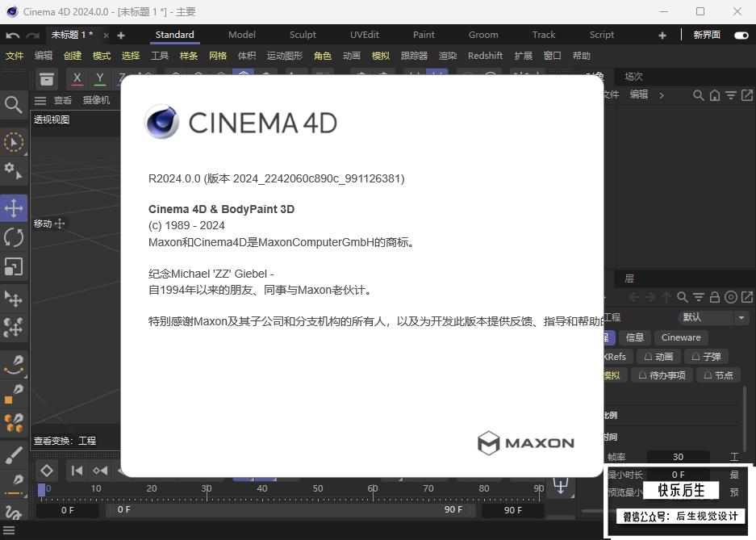Switch to the Groom layout tab
Image resolution: width=756 pixels, height=540 pixels.
click(483, 35)
